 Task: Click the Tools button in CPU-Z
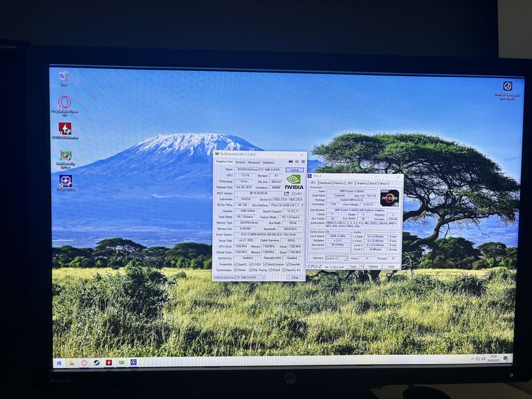[353, 267]
